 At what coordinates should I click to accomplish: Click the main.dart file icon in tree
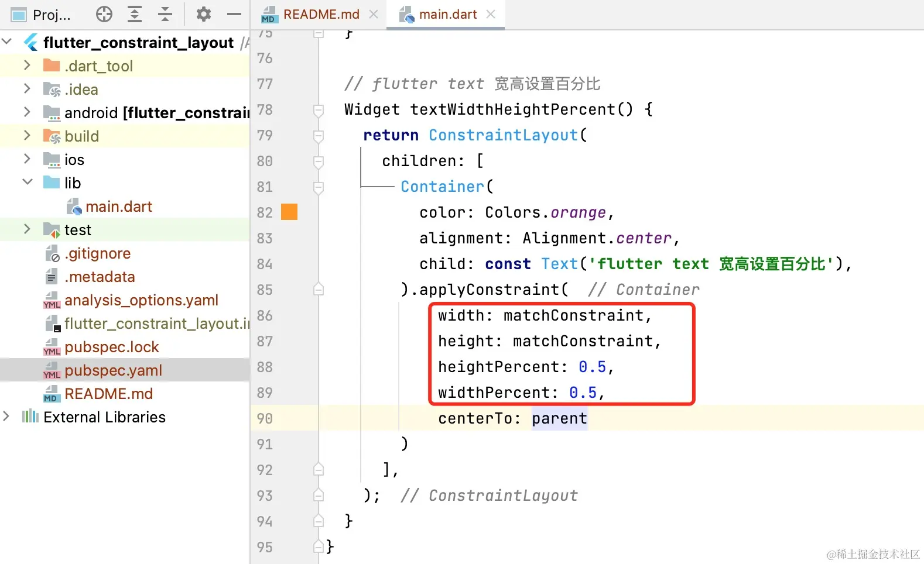click(74, 207)
